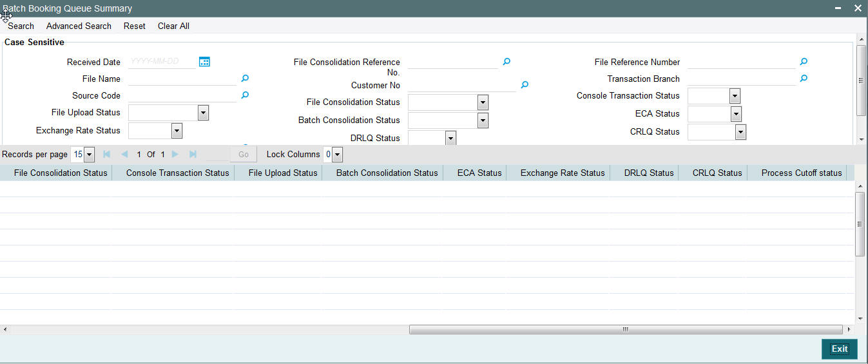Click horizontal scrollbar right arrow
The image size is (868, 364).
[849, 329]
